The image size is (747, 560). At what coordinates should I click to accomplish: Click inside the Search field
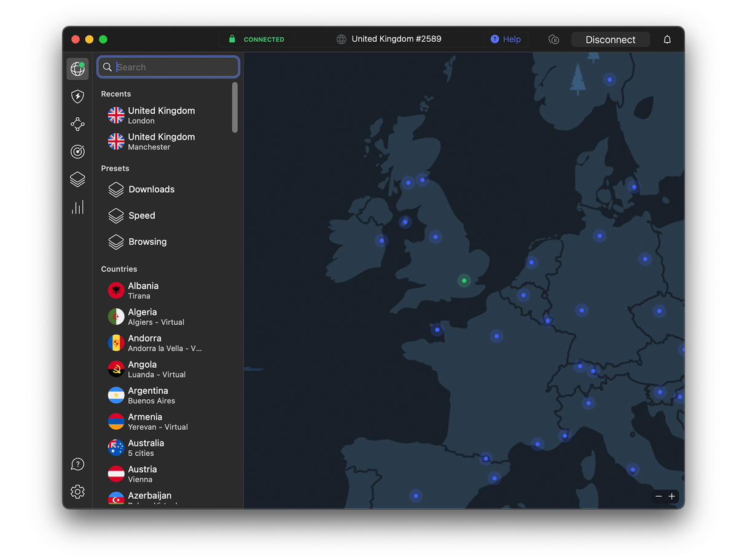[168, 67]
